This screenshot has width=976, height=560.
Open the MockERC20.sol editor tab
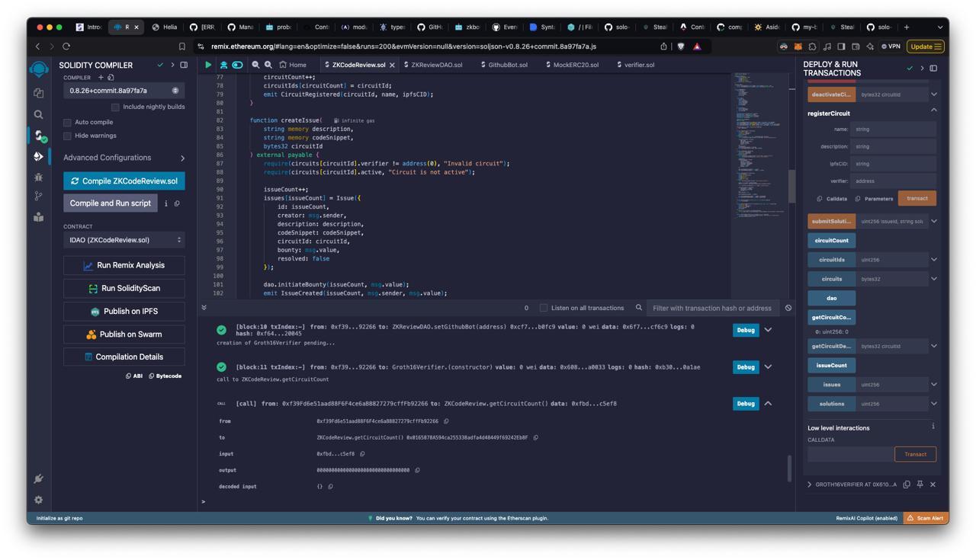click(572, 65)
